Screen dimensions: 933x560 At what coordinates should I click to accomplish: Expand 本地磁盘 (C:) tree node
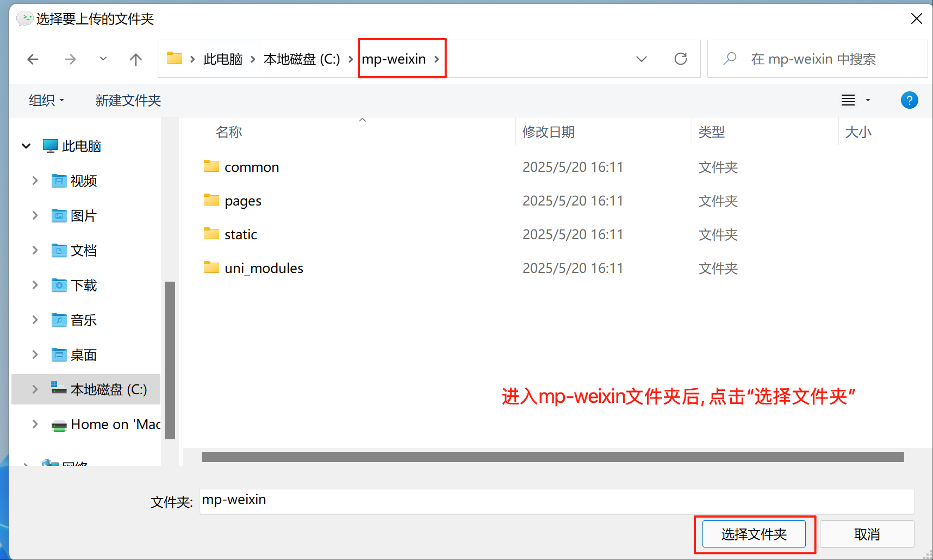point(35,389)
